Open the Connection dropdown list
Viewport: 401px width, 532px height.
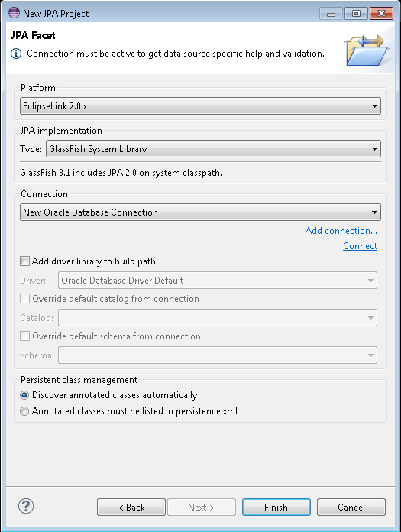200,212
